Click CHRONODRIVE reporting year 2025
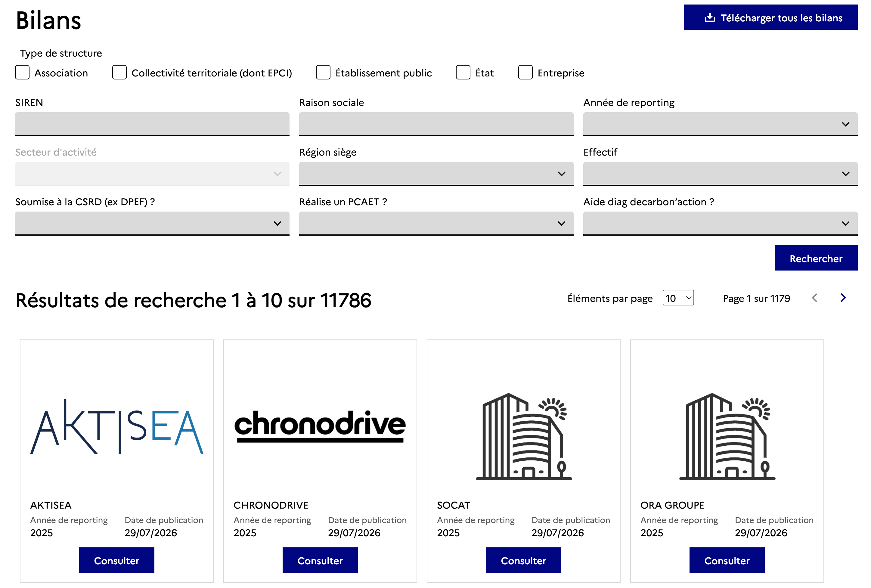This screenshot has height=588, width=871. pos(245,533)
